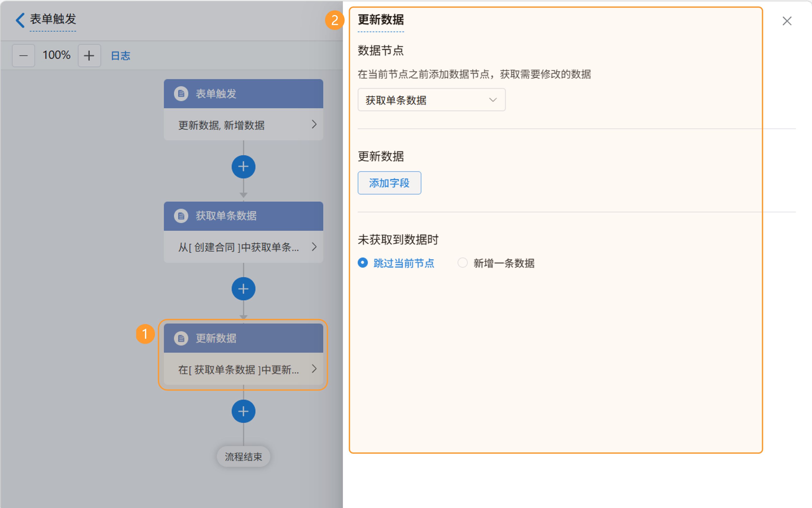Viewport: 812px width, 508px height.
Task: Add node after 获取单条数据 via plus circle
Action: (x=243, y=289)
